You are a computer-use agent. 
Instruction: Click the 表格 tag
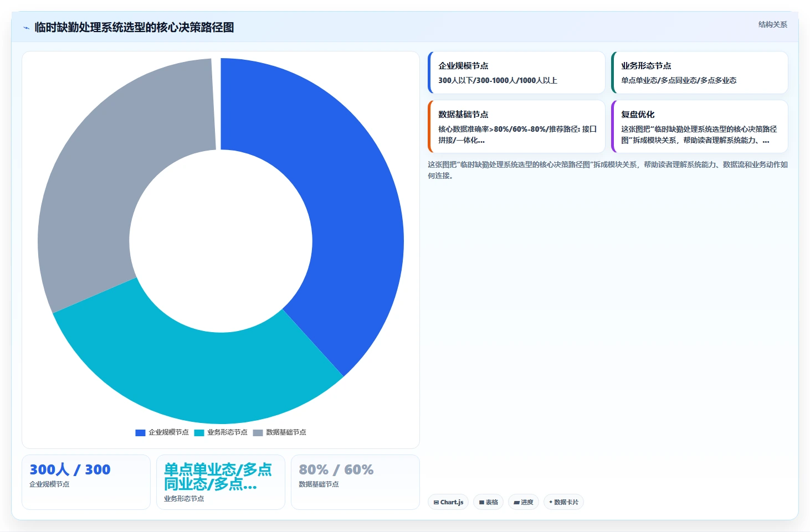click(x=488, y=502)
